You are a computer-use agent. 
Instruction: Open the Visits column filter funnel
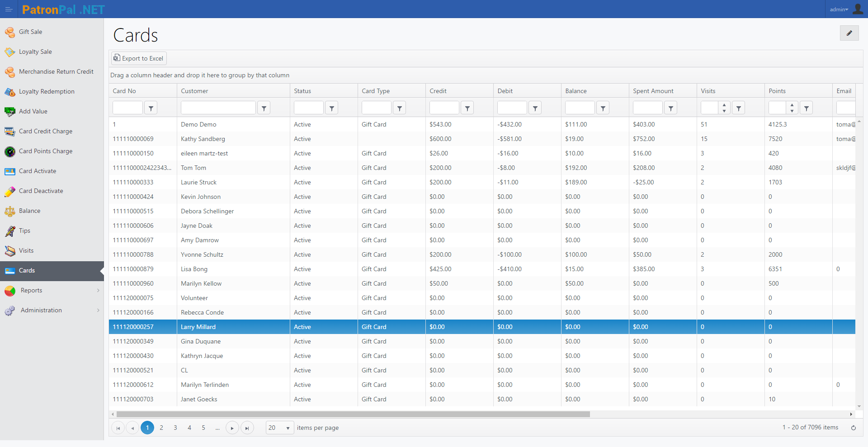click(739, 108)
